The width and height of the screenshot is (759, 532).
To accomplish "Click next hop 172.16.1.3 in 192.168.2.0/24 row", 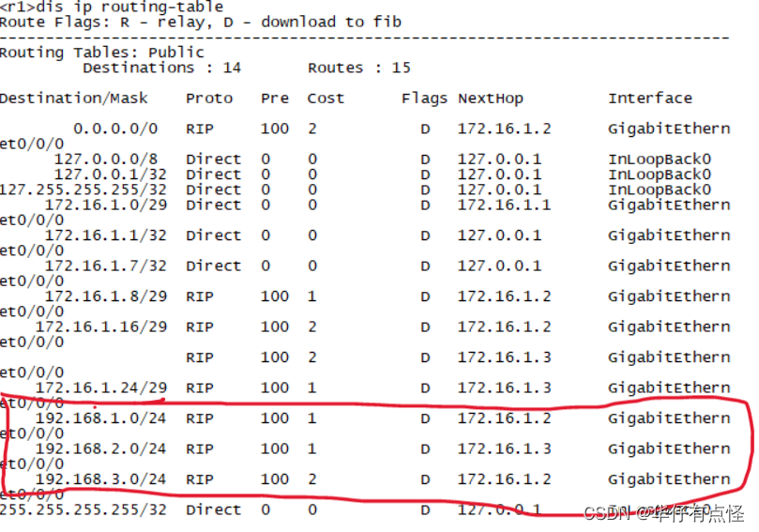I will (505, 448).
